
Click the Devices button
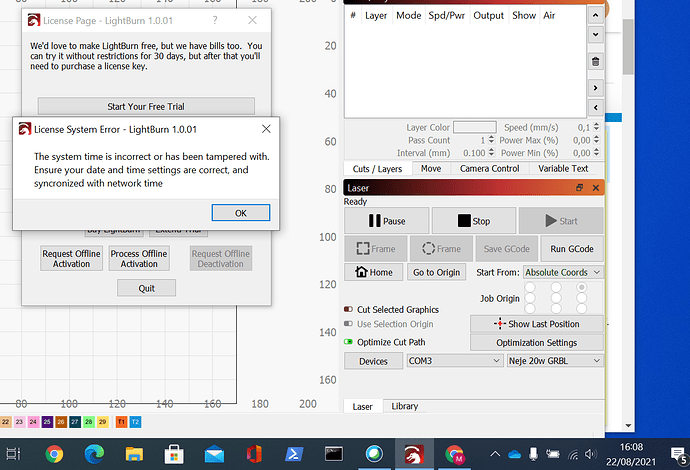click(373, 361)
